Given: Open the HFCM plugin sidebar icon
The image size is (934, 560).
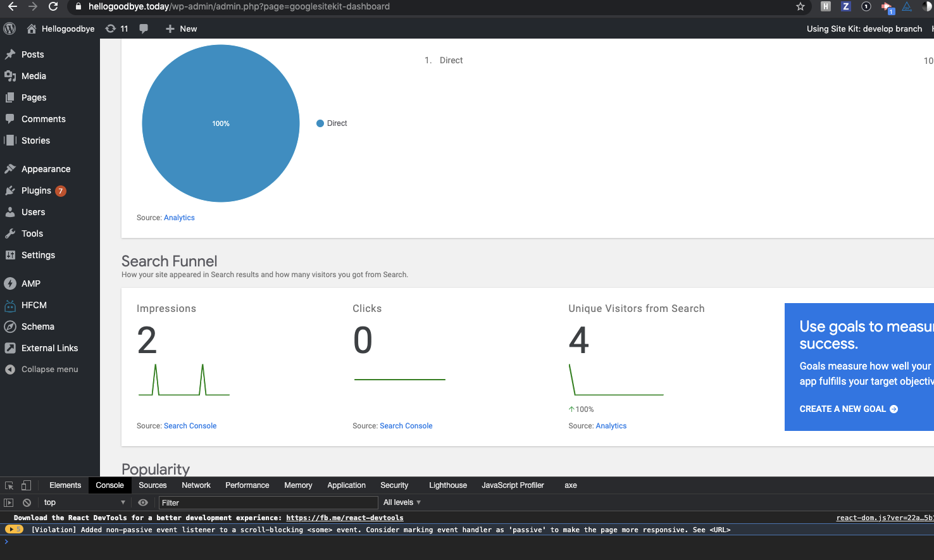Looking at the screenshot, I should (11, 305).
